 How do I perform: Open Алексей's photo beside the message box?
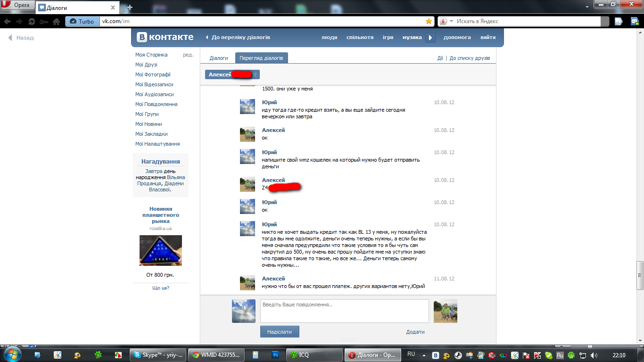click(x=446, y=311)
